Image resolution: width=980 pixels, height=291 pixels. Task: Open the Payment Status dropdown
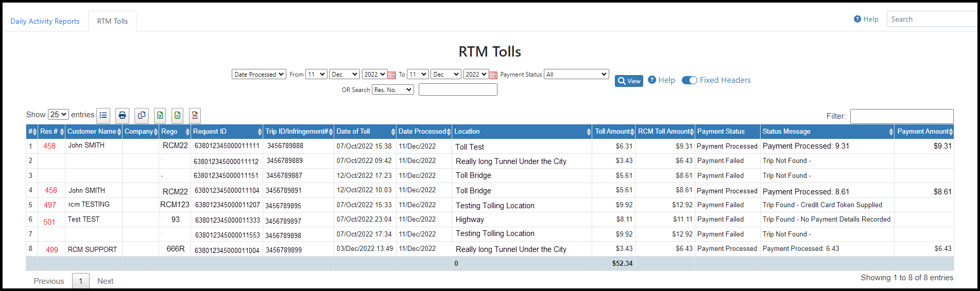[x=576, y=75]
